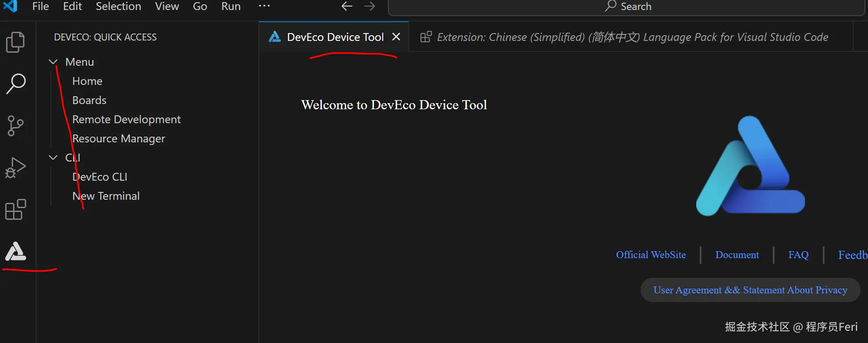Open the Selection menu
Viewport: 868px width, 343px height.
click(x=118, y=7)
